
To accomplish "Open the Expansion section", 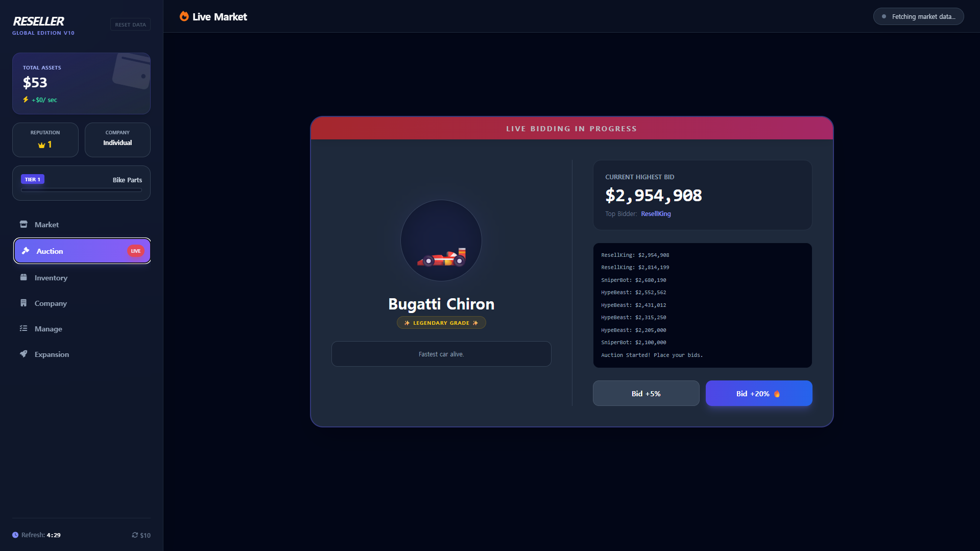I will (x=82, y=354).
